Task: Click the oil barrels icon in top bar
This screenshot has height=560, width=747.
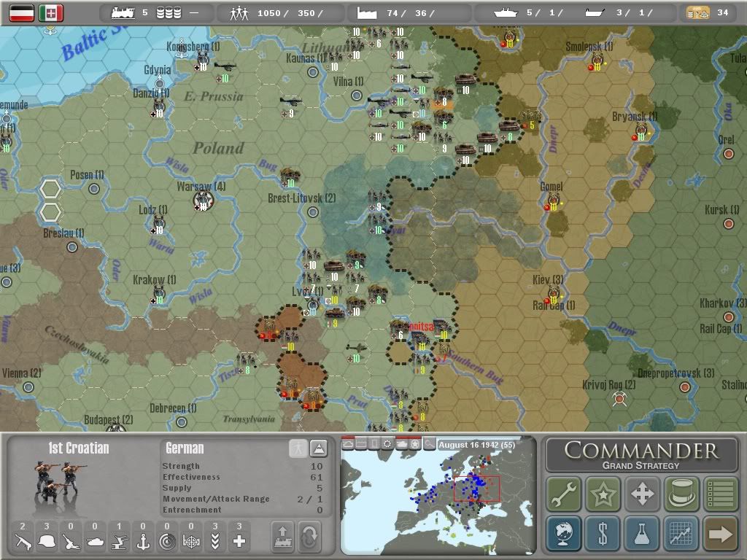Action: 169,13
